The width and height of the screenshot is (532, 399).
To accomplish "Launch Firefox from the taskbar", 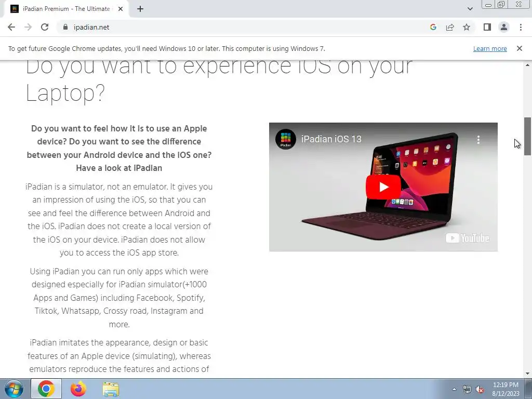I will coord(78,389).
